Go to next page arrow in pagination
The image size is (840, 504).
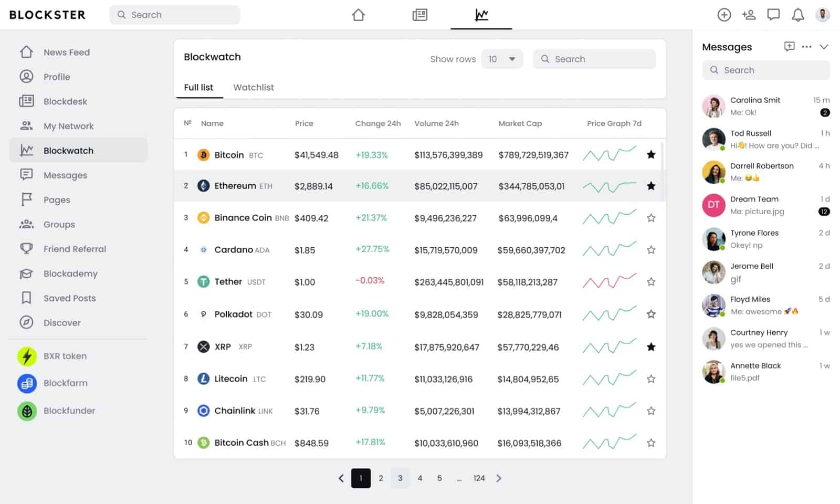499,478
